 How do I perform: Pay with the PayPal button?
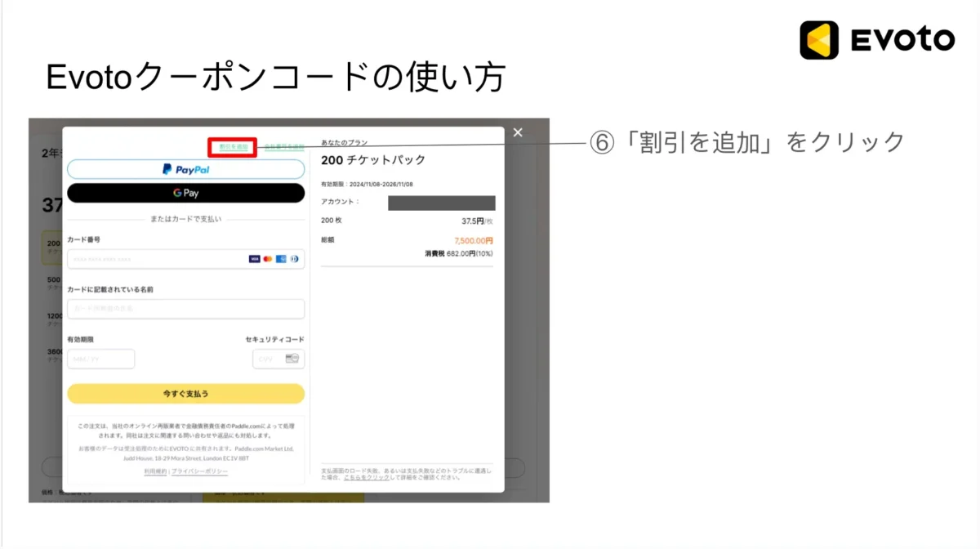[x=185, y=169]
